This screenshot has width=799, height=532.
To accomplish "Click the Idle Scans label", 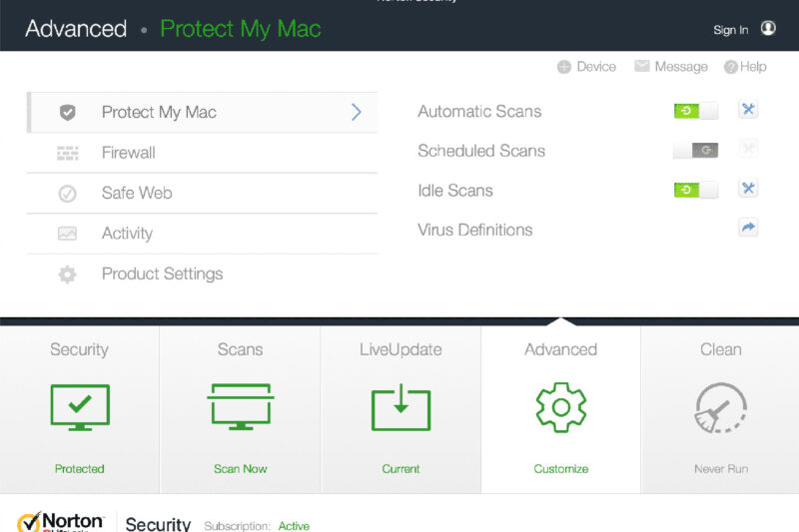I will [x=455, y=191].
